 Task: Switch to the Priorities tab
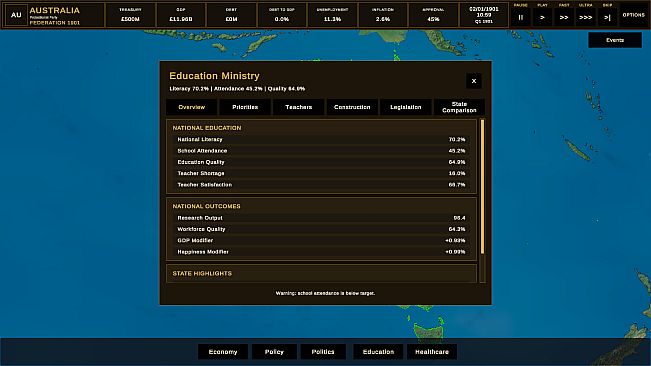[245, 107]
